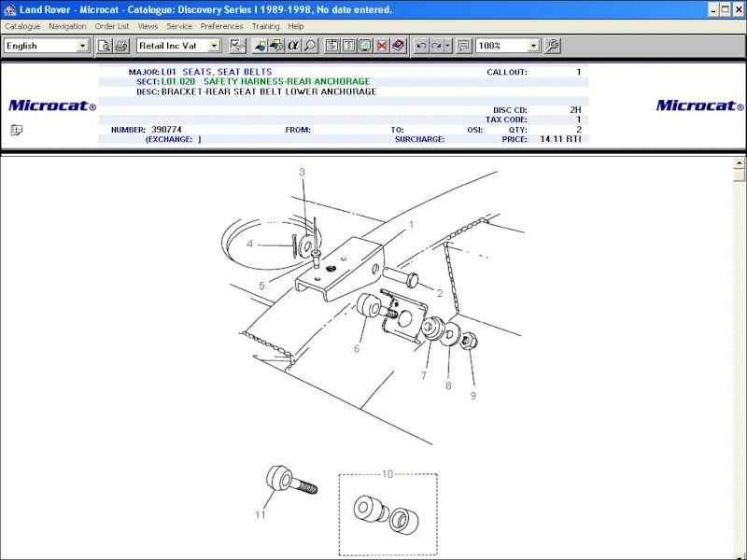
Task: Open the Views menu
Action: [x=148, y=26]
